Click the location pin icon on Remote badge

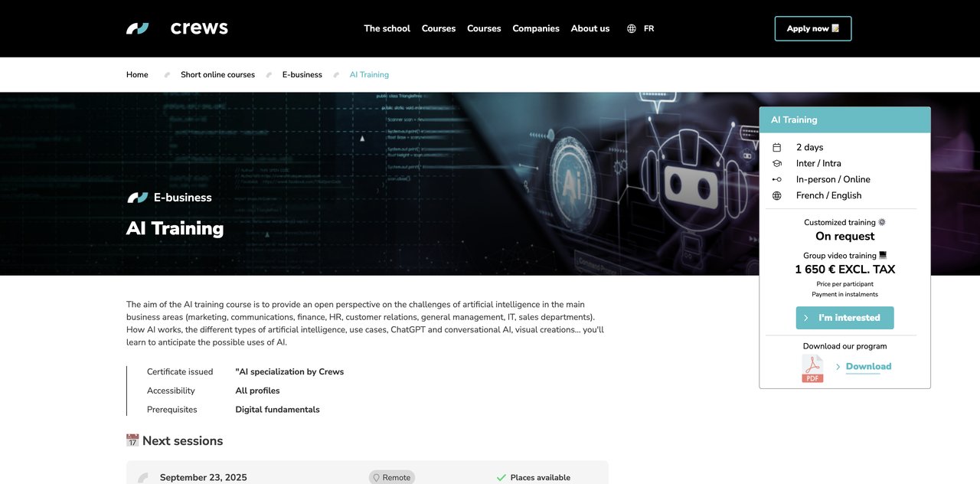coord(376,477)
